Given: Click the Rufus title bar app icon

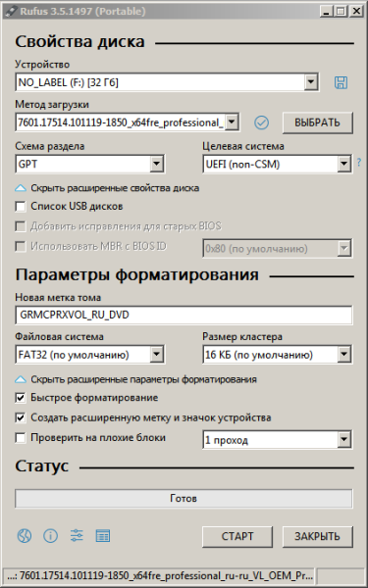Looking at the screenshot, I should [11, 11].
